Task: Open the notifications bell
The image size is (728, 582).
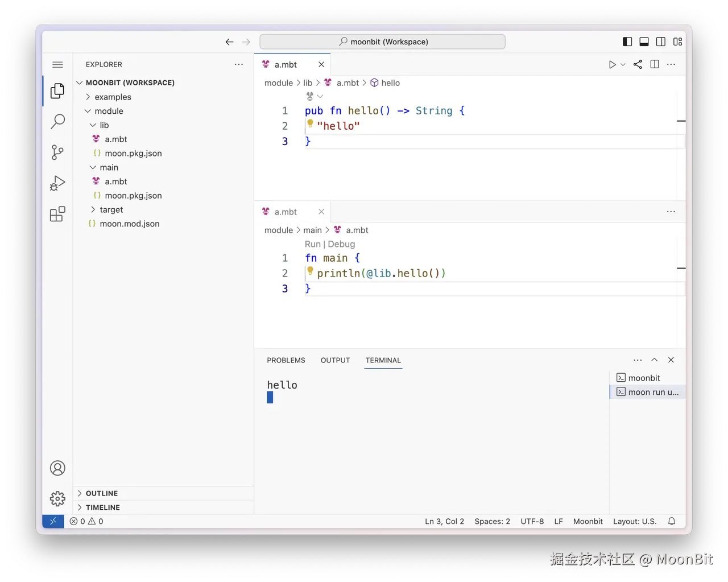Action: pos(672,521)
